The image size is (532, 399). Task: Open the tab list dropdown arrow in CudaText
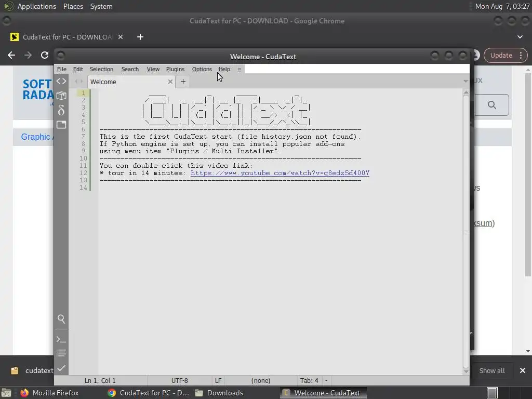point(465,81)
